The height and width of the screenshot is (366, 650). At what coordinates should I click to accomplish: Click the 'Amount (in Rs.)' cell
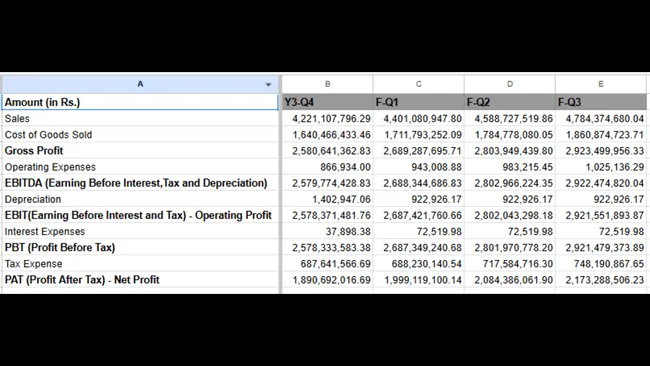(x=140, y=102)
